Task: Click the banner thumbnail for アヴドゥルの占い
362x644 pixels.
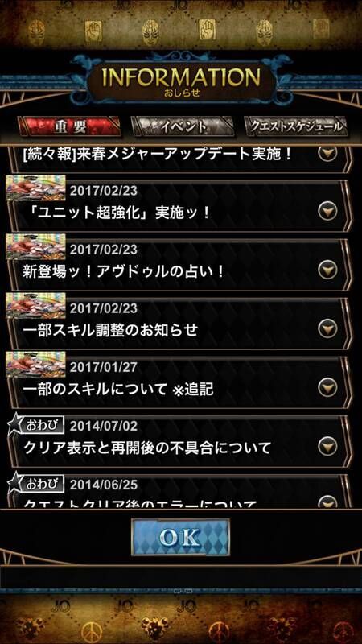Action: tap(35, 247)
